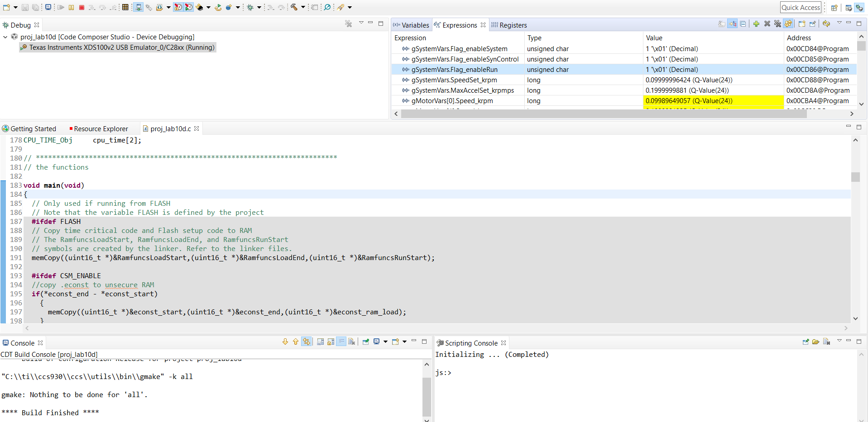Terminate the debug session with red stop icon
The height and width of the screenshot is (422, 868).
click(x=82, y=7)
